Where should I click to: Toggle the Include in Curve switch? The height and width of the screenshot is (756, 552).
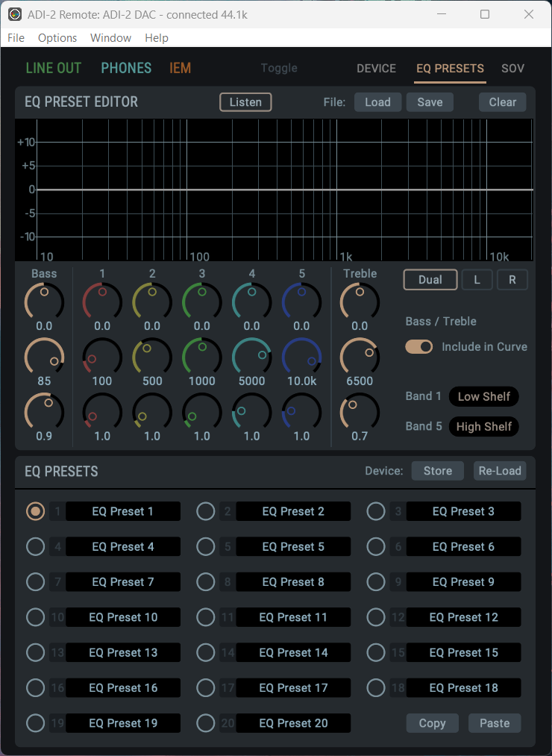click(x=418, y=347)
